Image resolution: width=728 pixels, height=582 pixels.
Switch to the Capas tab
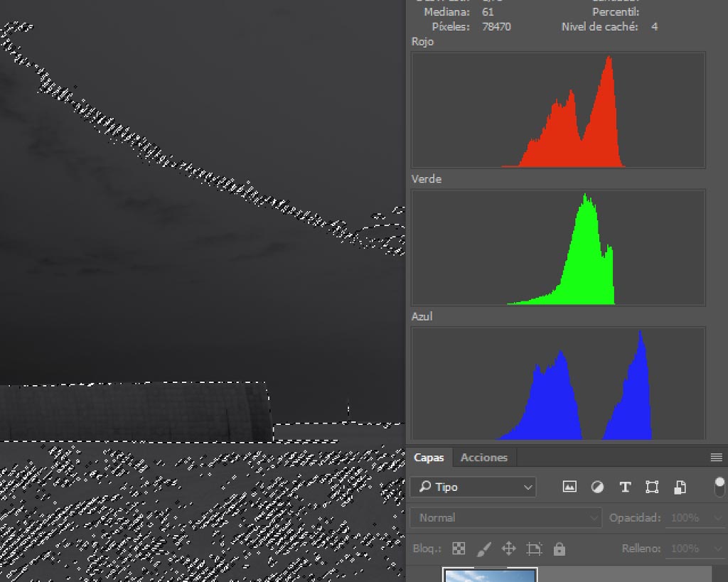pyautogui.click(x=429, y=458)
